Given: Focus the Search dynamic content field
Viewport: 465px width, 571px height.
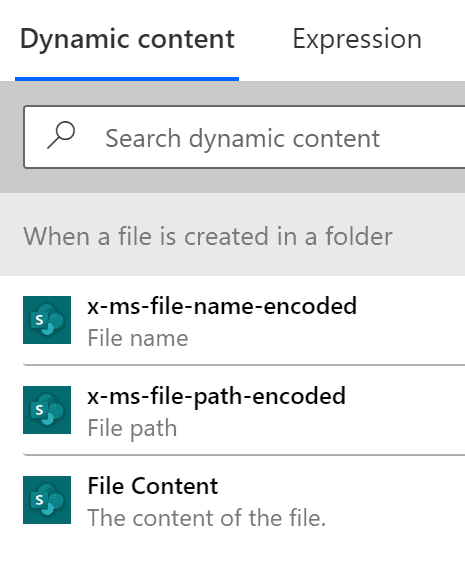Looking at the screenshot, I should (x=244, y=137).
